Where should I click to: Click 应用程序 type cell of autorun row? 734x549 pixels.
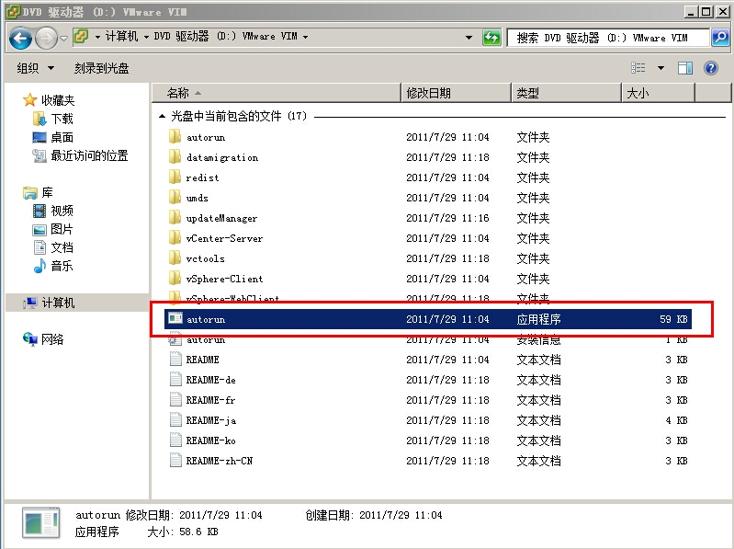click(538, 319)
